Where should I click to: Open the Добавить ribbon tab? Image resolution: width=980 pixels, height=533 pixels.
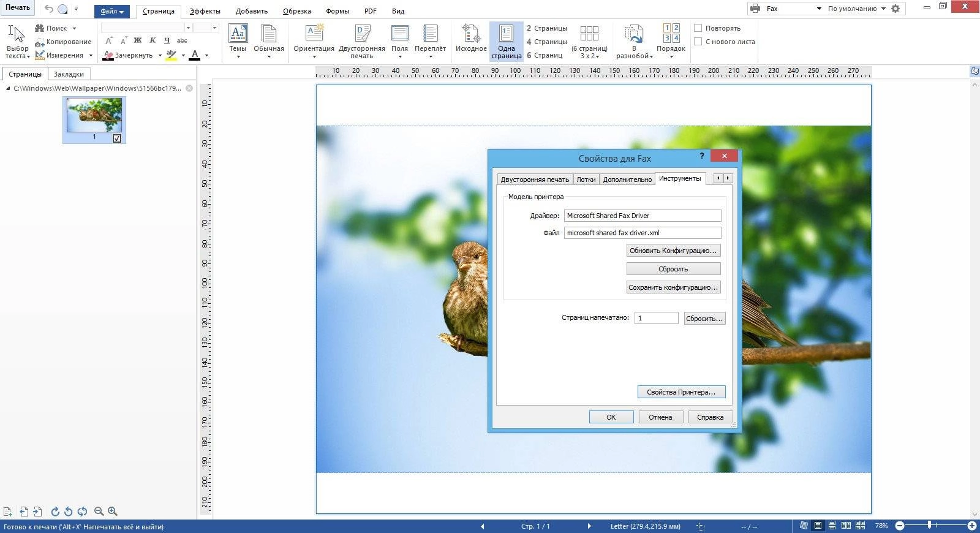point(252,11)
